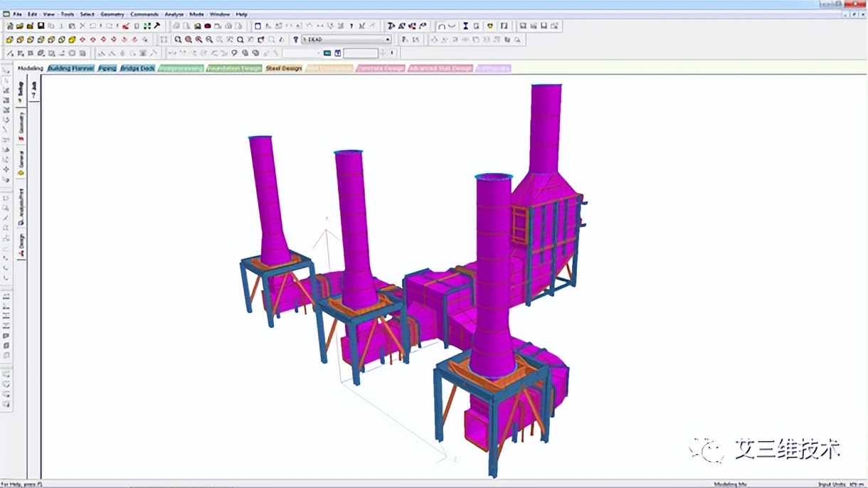
Task: Open the Bridge Deck tab
Action: coord(137,68)
